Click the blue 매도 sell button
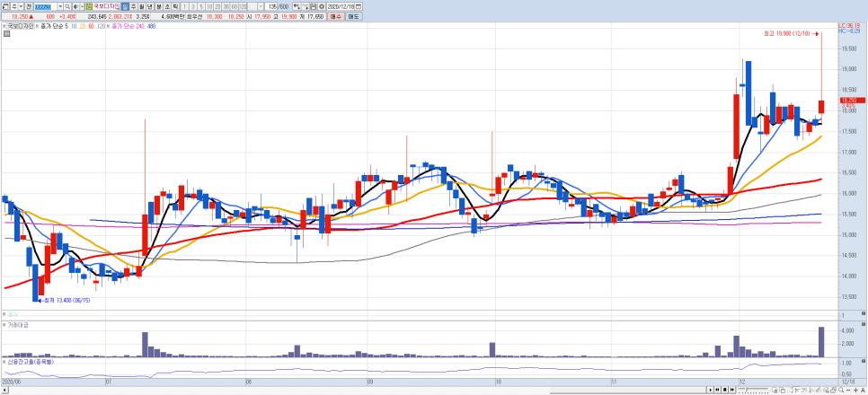 pyautogui.click(x=354, y=16)
